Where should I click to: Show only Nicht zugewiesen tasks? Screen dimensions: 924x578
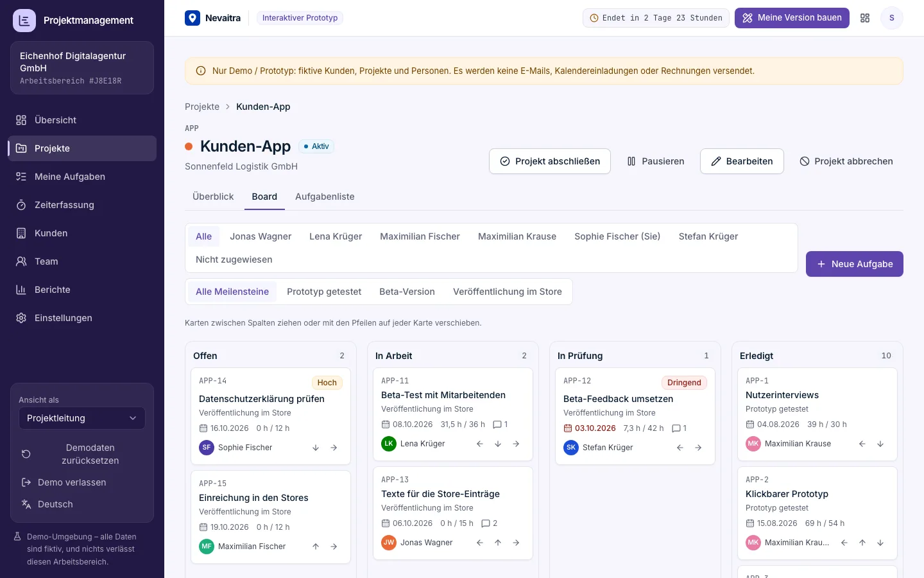pos(234,259)
